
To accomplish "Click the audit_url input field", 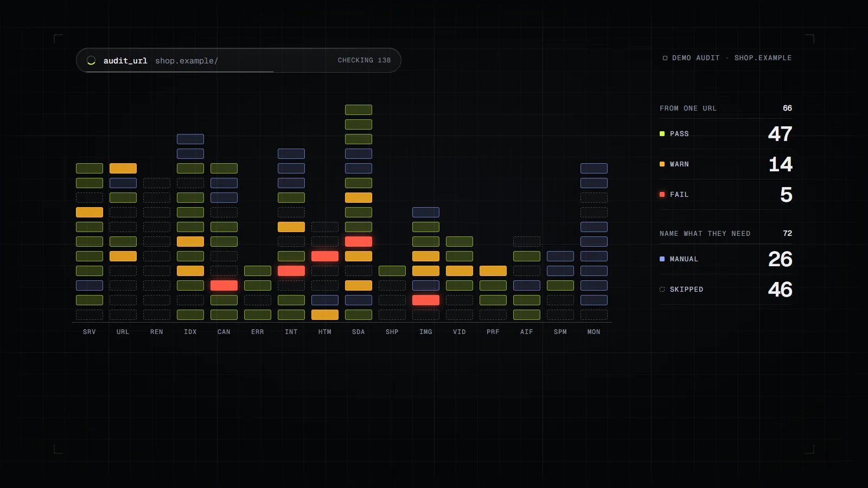I will pos(239,60).
